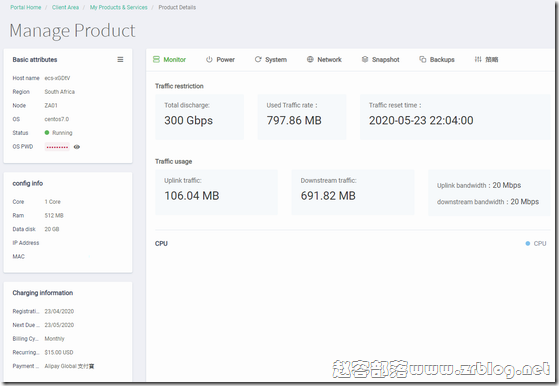Open Client Area breadcrumb link

tap(65, 7)
